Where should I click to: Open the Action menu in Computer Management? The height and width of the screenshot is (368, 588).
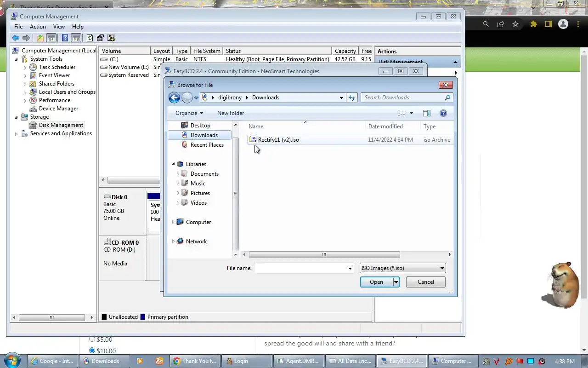(x=38, y=27)
